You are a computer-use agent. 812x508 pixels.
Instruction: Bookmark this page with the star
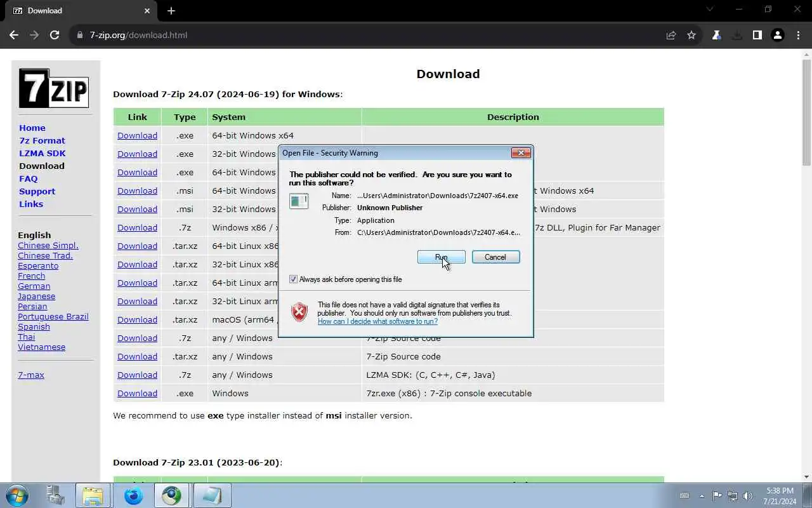(691, 35)
